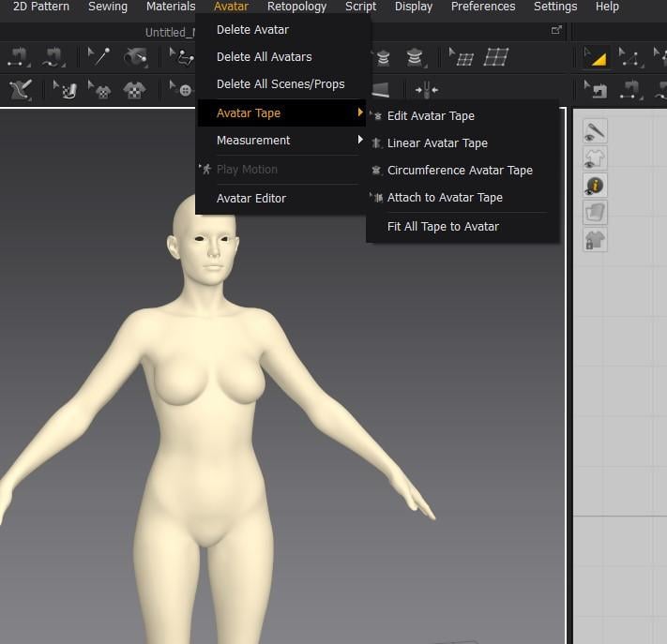Screen dimensions: 667x644
Task: Select the yellow triangle Edit Pattern tool
Action: (595, 57)
